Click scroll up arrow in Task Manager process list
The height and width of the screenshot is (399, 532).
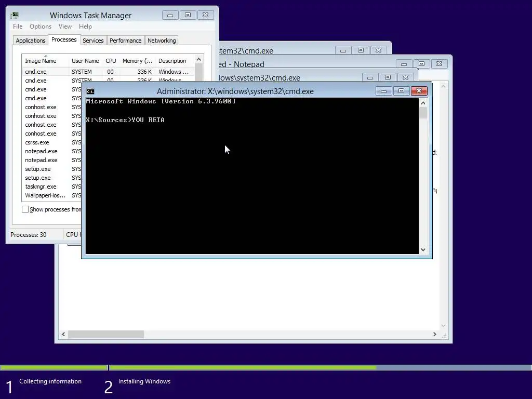199,59
